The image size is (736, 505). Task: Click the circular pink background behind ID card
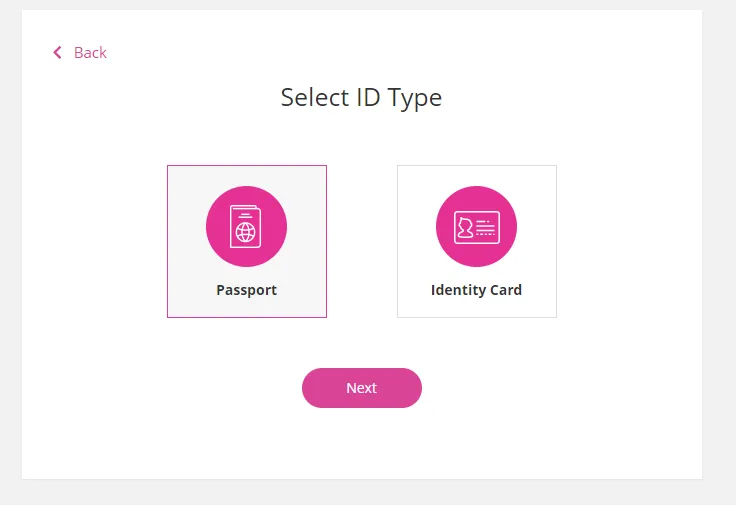pyautogui.click(x=476, y=226)
